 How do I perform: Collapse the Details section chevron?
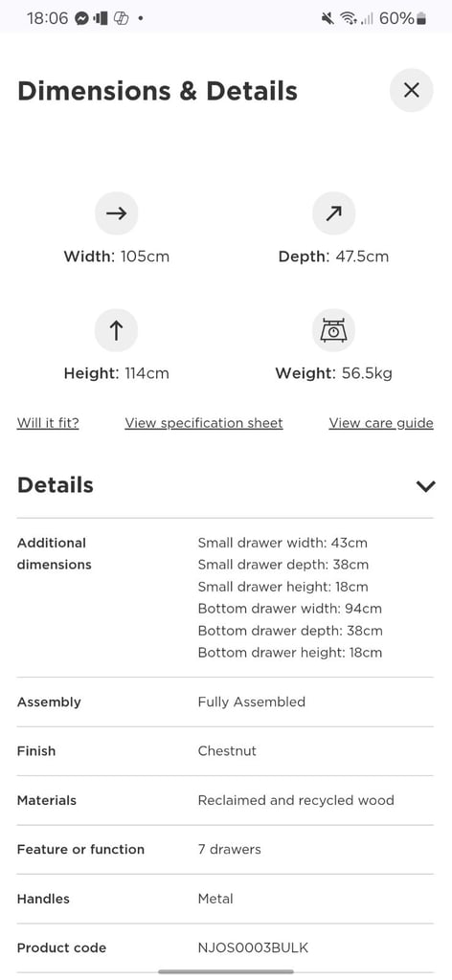(426, 485)
